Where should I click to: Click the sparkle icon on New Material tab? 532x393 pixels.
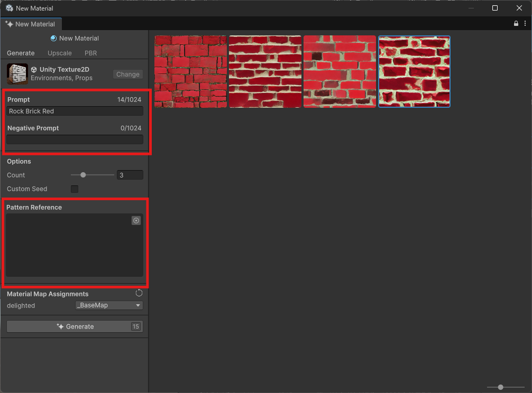[9, 24]
